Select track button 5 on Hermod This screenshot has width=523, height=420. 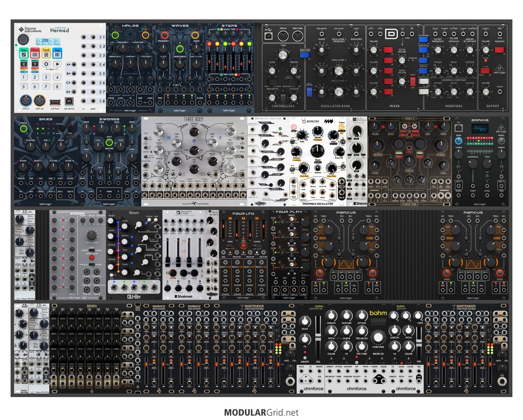(x=24, y=86)
